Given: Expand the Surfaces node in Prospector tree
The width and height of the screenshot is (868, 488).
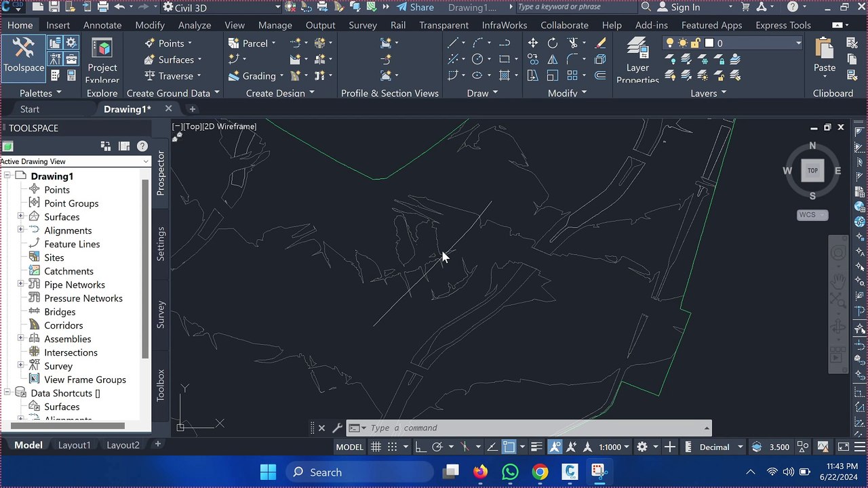Looking at the screenshot, I should click(20, 217).
